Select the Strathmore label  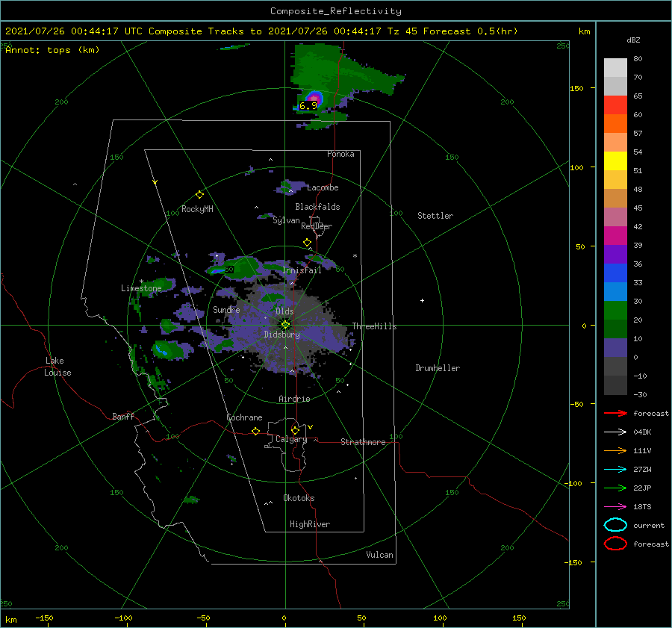coord(363,442)
